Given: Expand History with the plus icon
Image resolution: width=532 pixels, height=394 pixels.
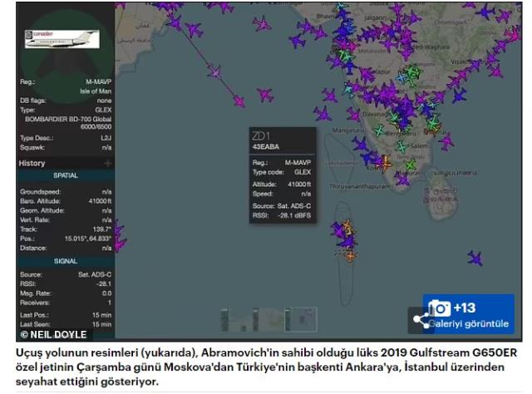Looking at the screenshot, I should coord(107,164).
